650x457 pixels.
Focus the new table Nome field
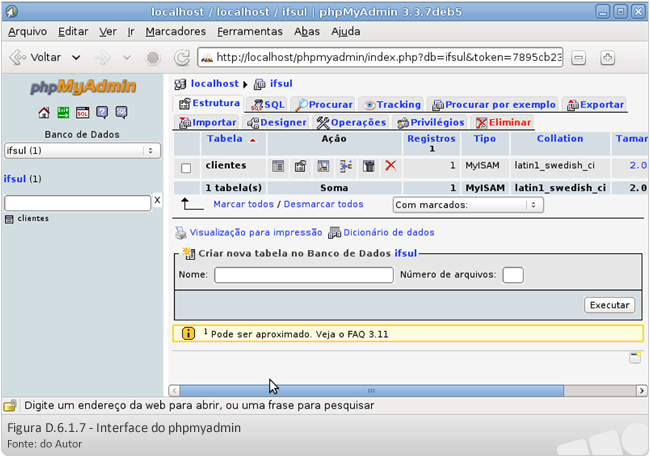point(304,275)
